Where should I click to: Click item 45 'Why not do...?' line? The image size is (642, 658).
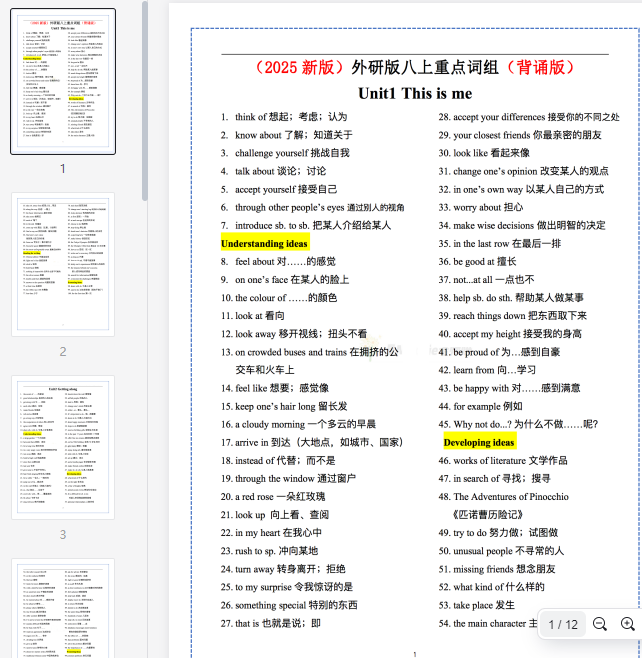[x=525, y=424]
